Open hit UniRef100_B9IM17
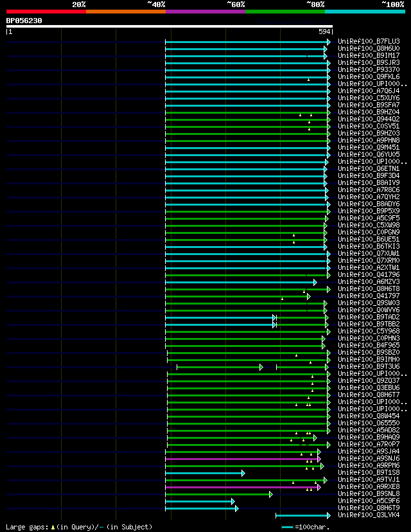The image size is (411, 532). point(369,55)
